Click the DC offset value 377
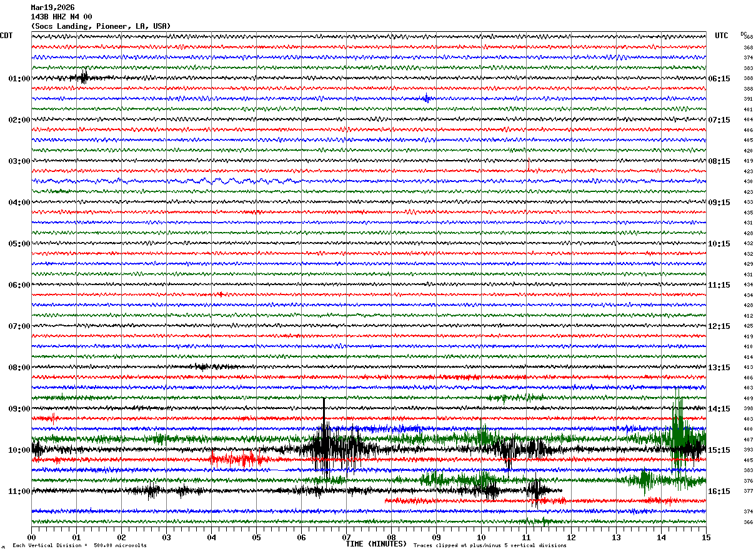Viewport: 756px width, 554px height. 748,491
